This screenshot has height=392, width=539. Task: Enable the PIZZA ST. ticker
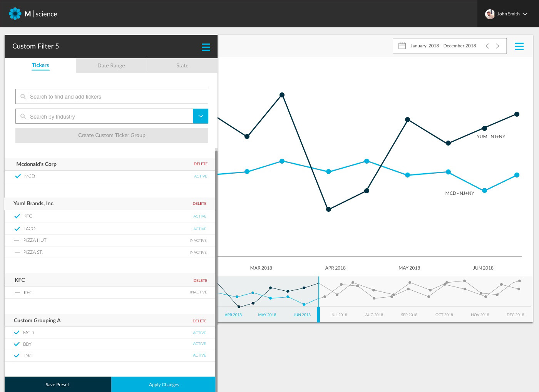click(17, 252)
